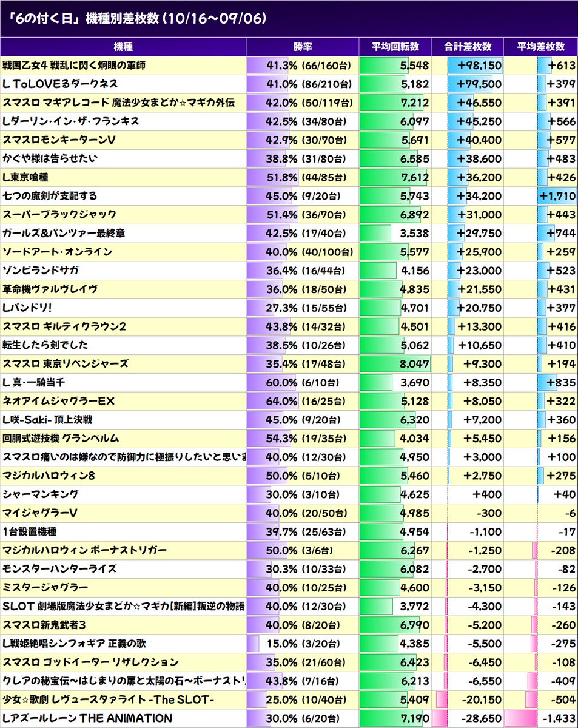Select average spins value 7,612
The height and width of the screenshot is (728, 578).
coord(415,178)
